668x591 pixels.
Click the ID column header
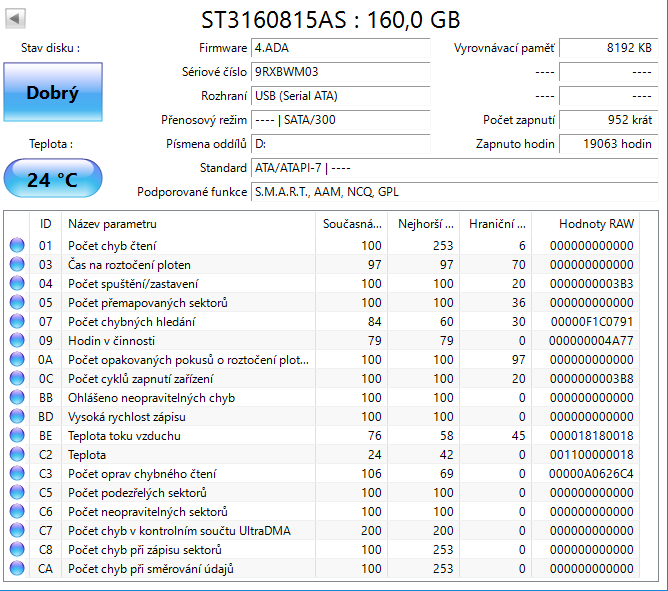(46, 224)
